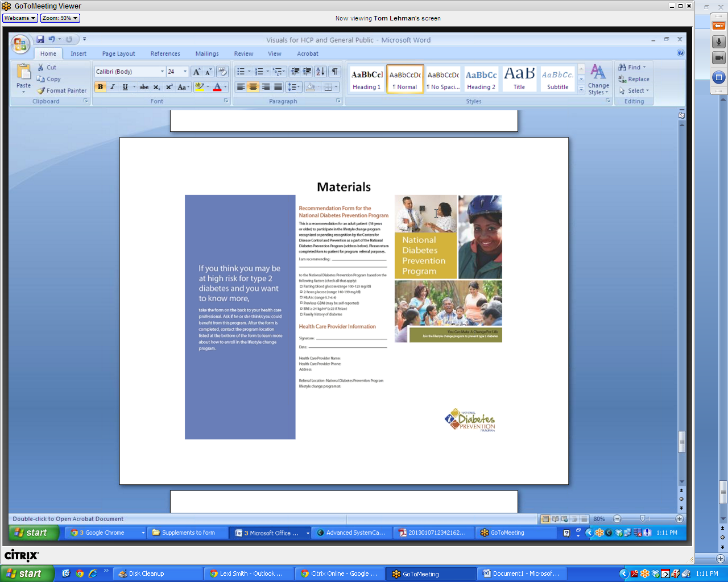Open the Change Styles icon
Image resolution: width=728 pixels, height=582 pixels.
pos(598,79)
